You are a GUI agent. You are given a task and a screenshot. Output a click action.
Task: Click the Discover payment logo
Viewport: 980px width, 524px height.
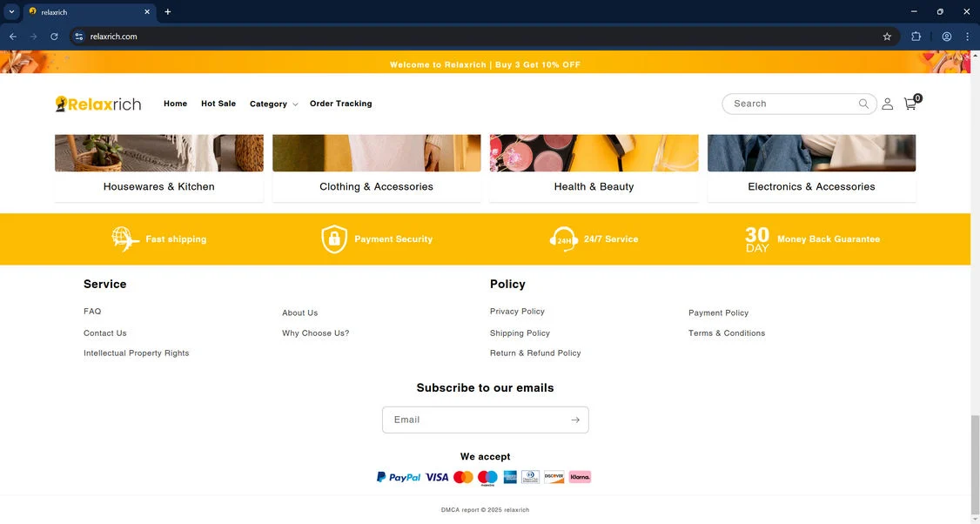click(x=554, y=477)
